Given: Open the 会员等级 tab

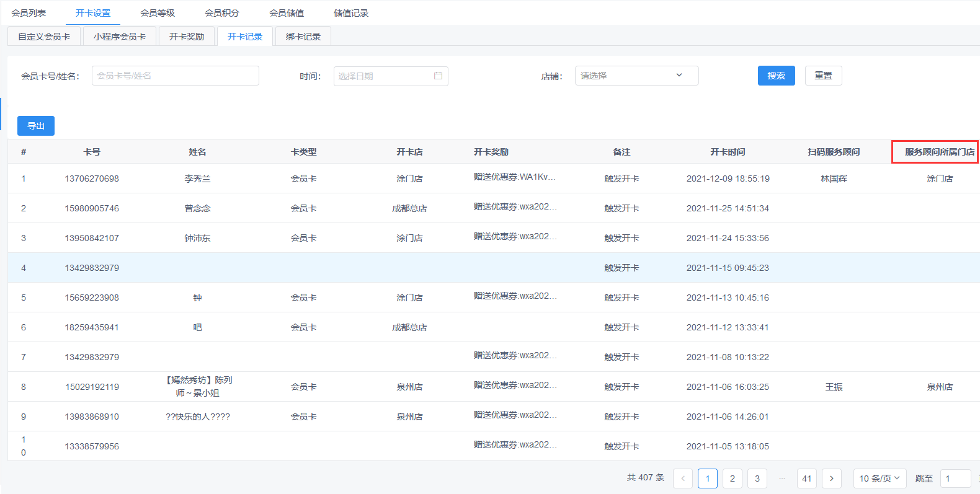Looking at the screenshot, I should click(158, 13).
